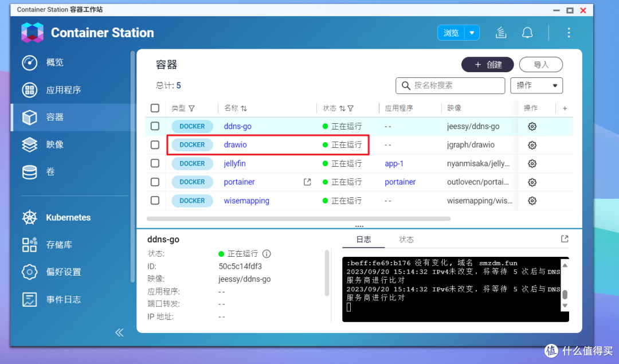
Task: Click the DOCKER badge in wisemapping row
Action: [192, 201]
